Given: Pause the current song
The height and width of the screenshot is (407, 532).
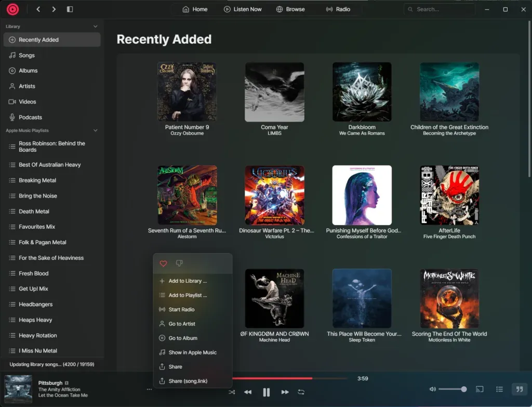Looking at the screenshot, I should point(267,392).
